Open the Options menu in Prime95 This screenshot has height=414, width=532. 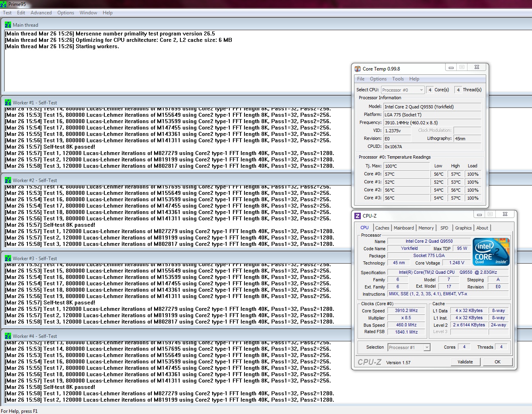tap(66, 13)
